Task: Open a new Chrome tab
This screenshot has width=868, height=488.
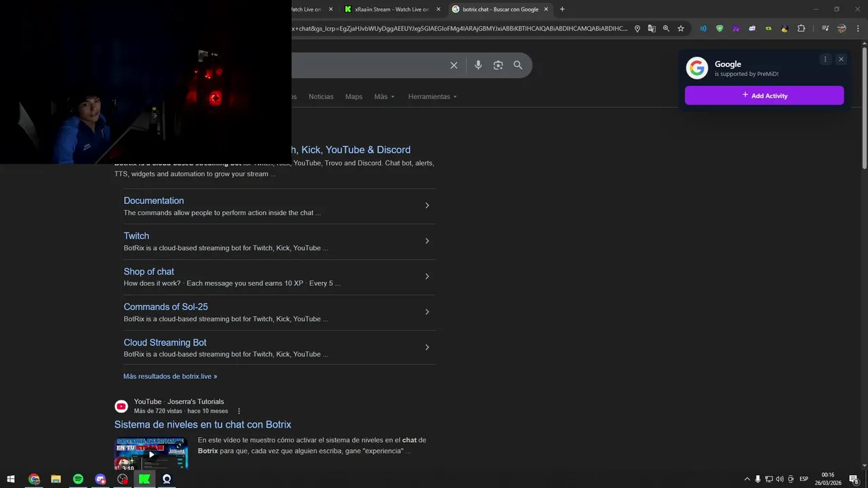Action: (562, 9)
